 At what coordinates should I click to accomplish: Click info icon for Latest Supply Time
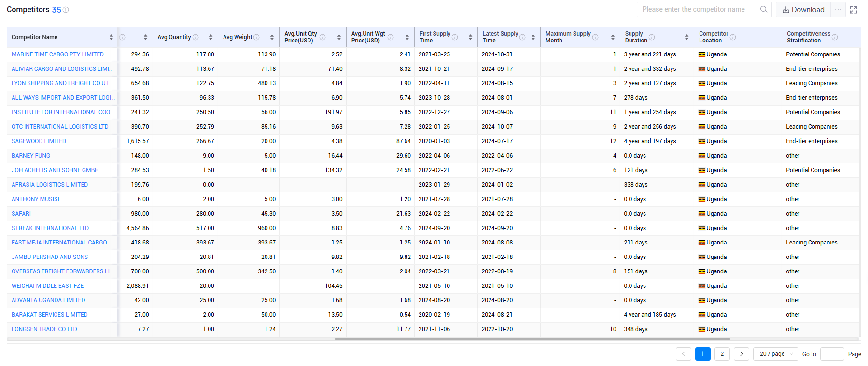coord(522,37)
